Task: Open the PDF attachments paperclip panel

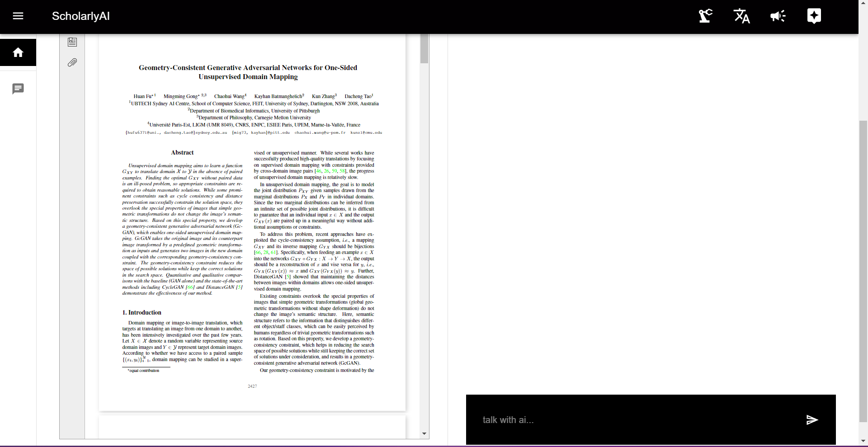Action: tap(72, 62)
